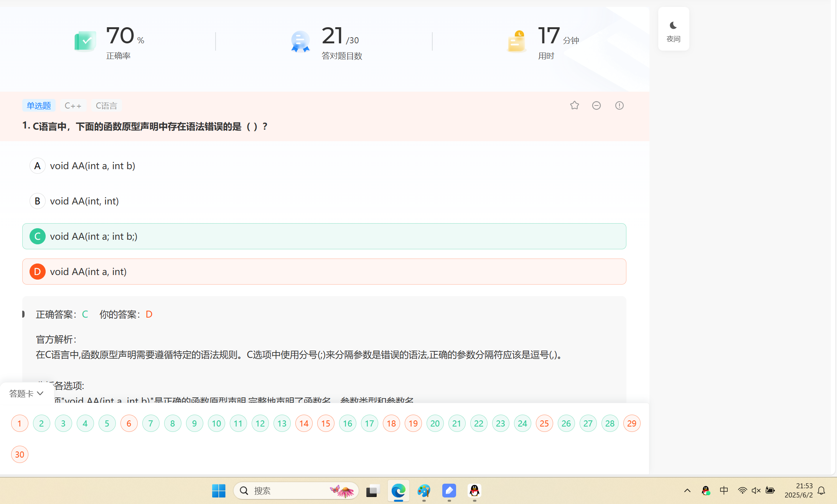Click Microsoft Edge taskbar icon

tap(398, 491)
